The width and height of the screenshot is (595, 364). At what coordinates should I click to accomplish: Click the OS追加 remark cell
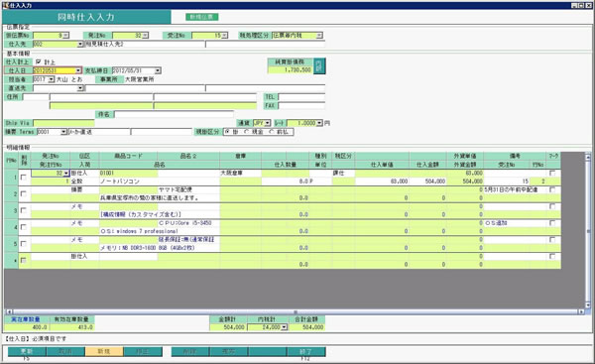pyautogui.click(x=515, y=223)
